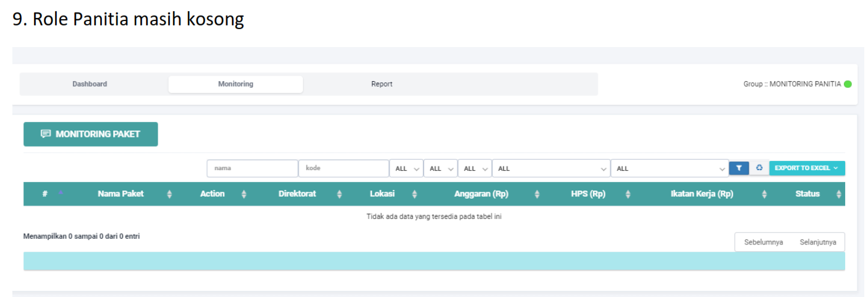Click the sort arrows beside Ikatan Kerja (Rp)
Screen dimensions: 868x297
[764, 194]
